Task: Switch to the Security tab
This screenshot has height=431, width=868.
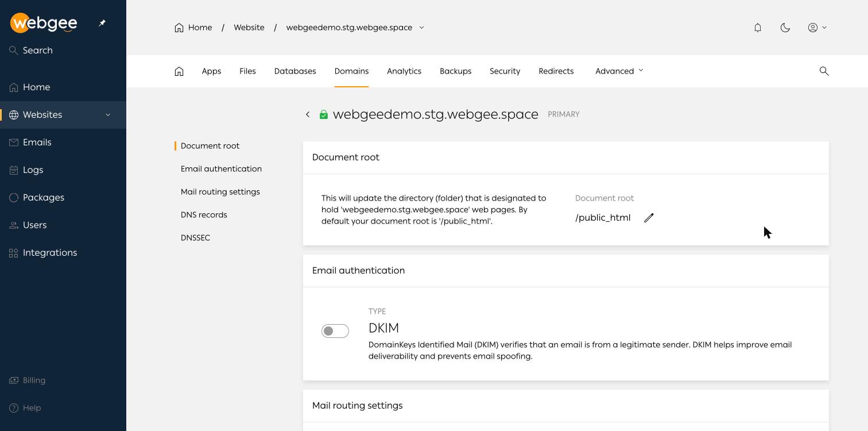Action: 505,71
